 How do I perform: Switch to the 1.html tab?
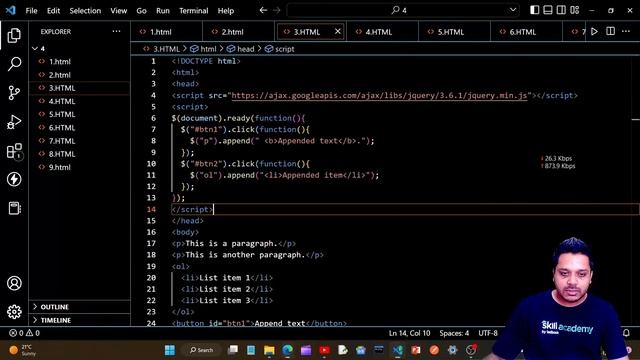[167, 32]
